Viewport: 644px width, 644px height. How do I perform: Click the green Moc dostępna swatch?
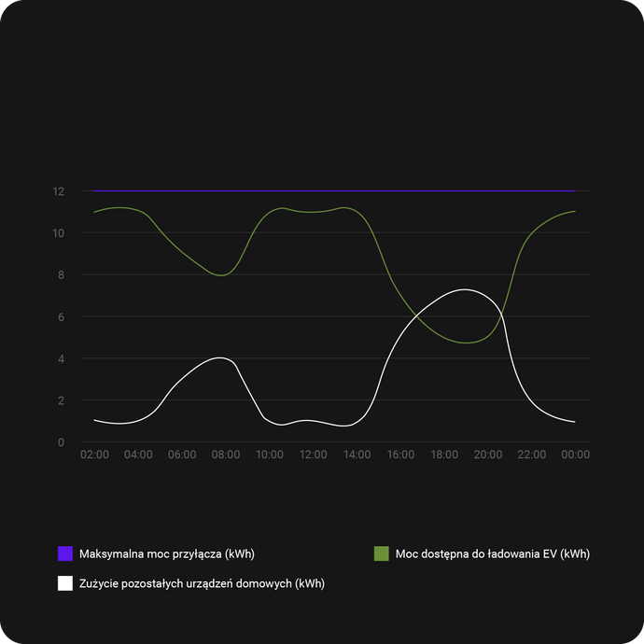[381, 553]
